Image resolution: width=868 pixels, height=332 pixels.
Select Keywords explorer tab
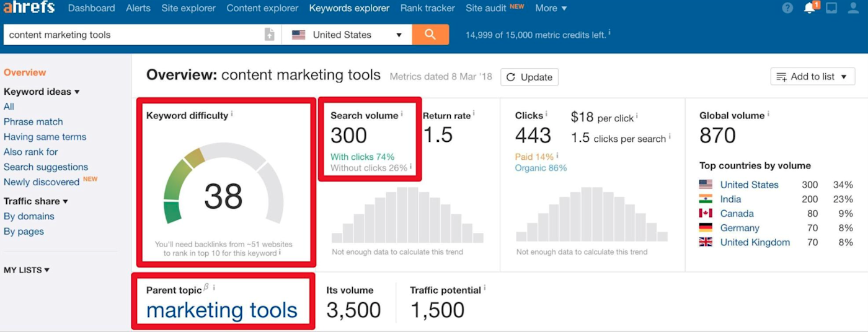350,8
